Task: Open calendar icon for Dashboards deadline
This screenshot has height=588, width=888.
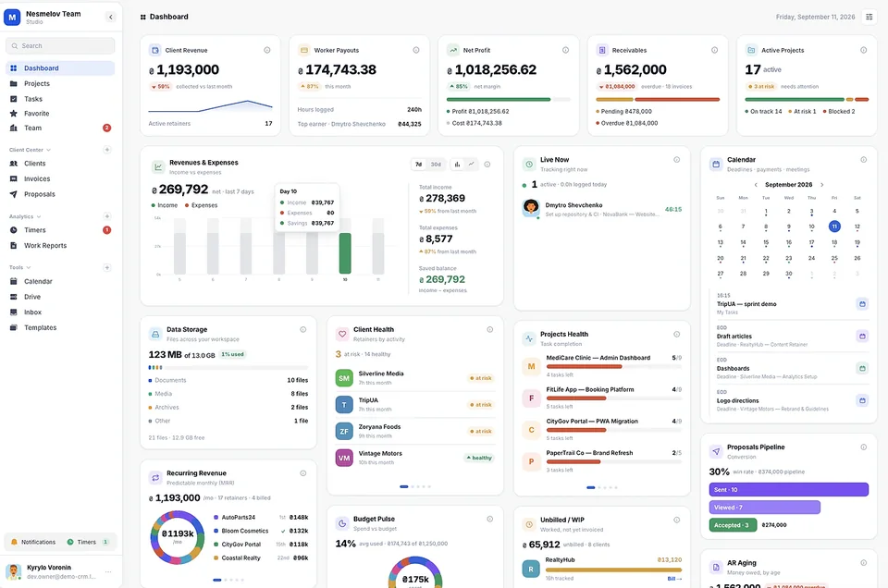Action: 862,368
